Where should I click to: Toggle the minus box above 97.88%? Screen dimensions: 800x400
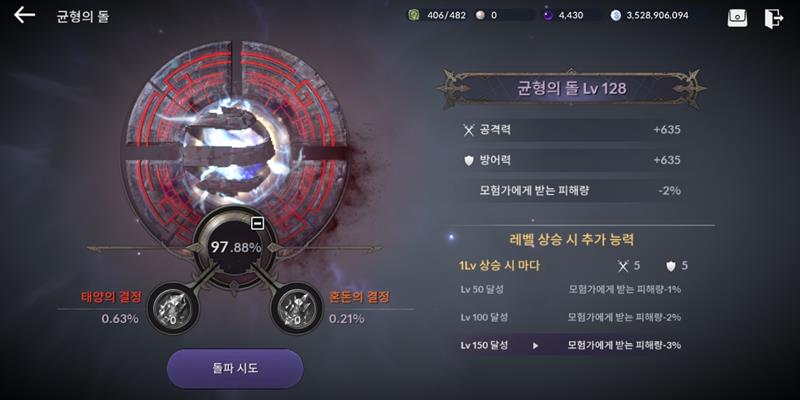pos(258,223)
